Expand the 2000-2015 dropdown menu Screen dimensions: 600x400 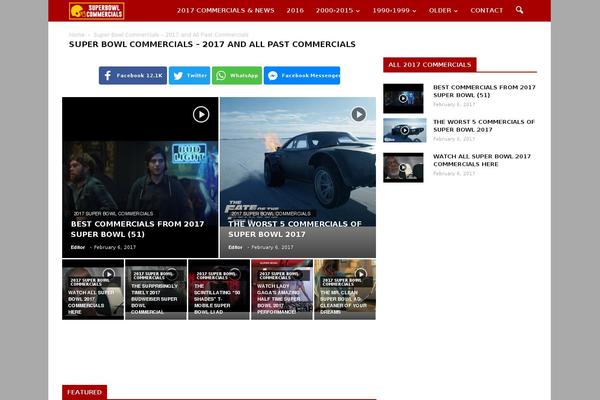pos(338,10)
